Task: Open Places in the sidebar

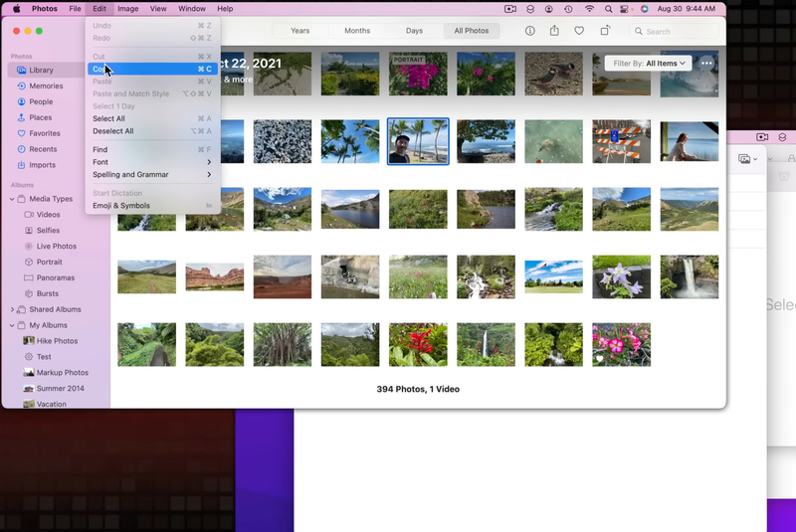Action: (40, 117)
